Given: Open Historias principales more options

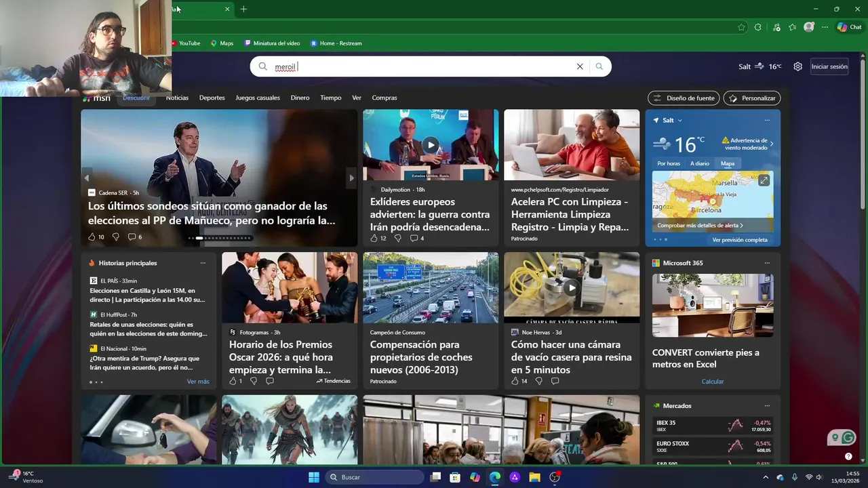Looking at the screenshot, I should click(203, 263).
